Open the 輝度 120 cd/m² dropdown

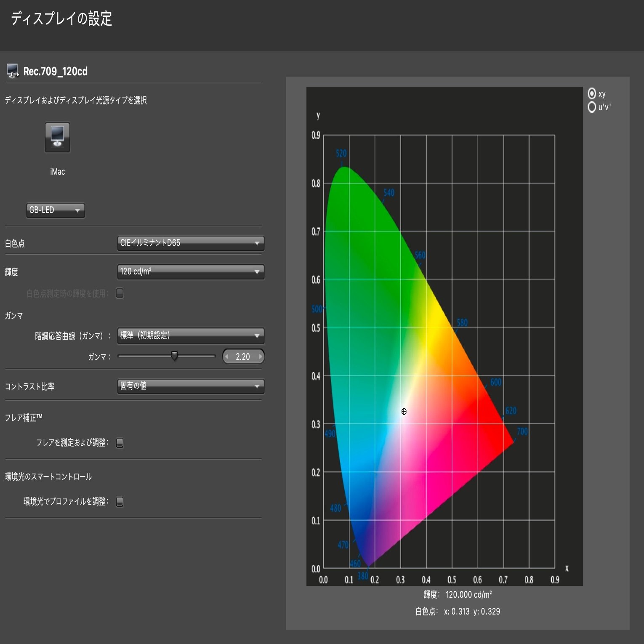click(x=191, y=271)
